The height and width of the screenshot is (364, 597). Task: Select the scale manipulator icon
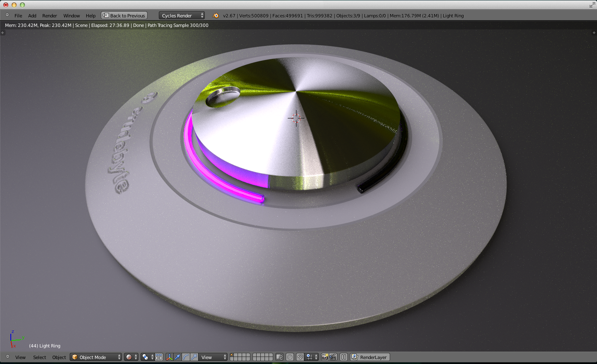coord(194,357)
